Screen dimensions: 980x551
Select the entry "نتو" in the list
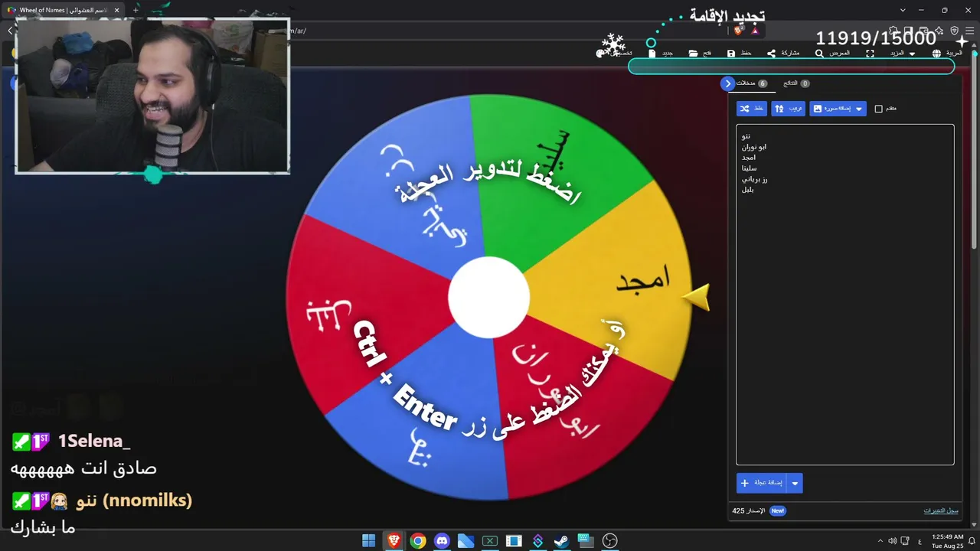point(746,136)
